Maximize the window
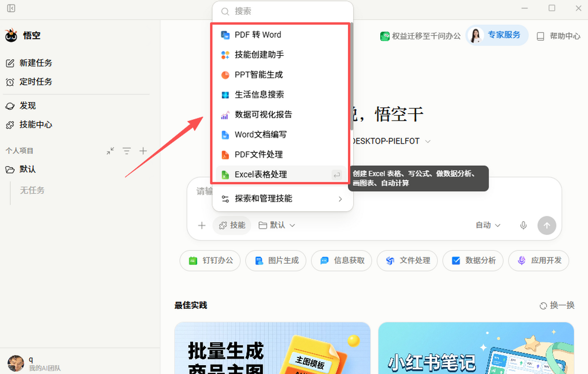This screenshot has width=588, height=374. pyautogui.click(x=552, y=8)
